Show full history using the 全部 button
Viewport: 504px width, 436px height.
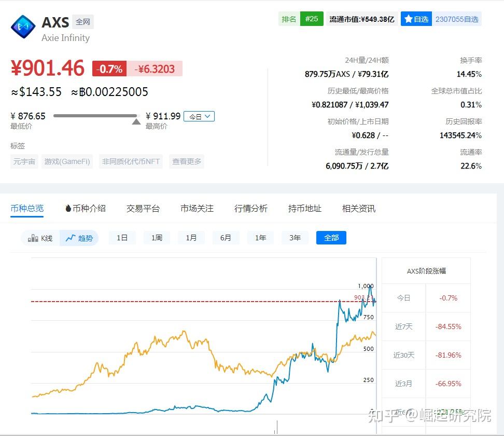click(x=331, y=238)
